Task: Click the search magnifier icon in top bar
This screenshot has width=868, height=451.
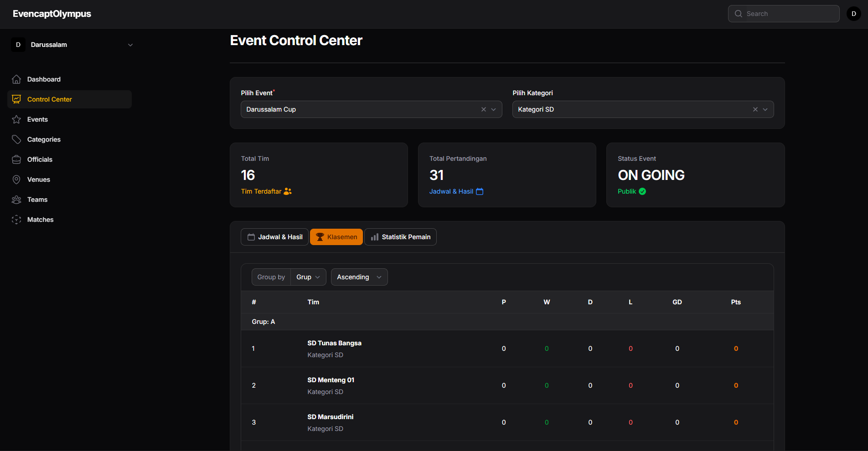Action: (x=738, y=14)
